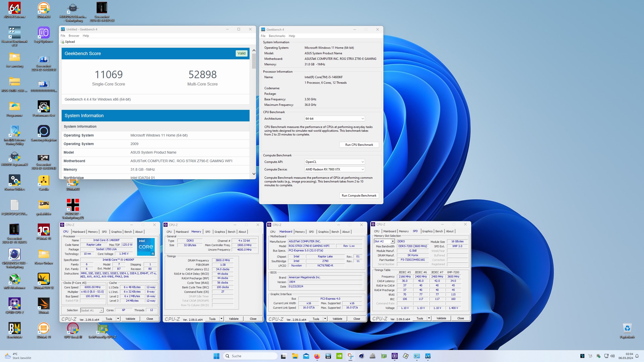Image resolution: width=644 pixels, height=362 pixels.
Task: Open 3DMark06 desktop shortcut
Action: (44, 10)
